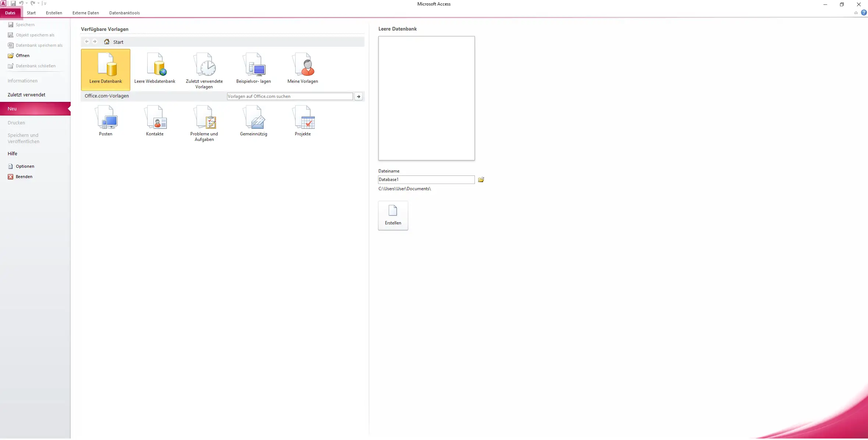Switch to the Externe Daten tab
This screenshot has width=868, height=440.
coord(85,13)
